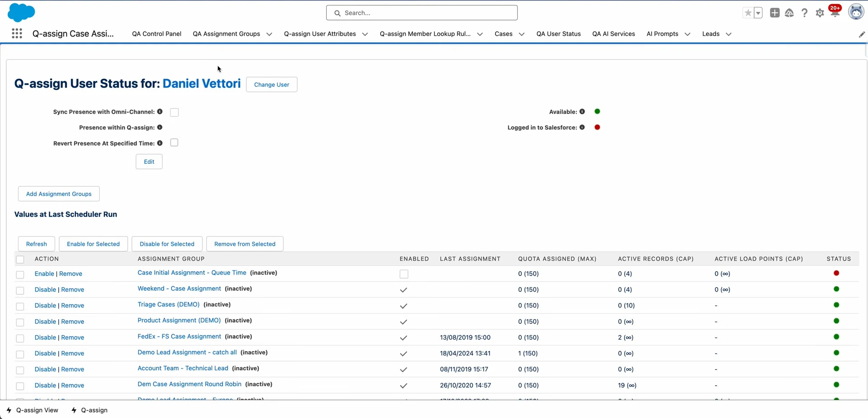The image size is (868, 419).
Task: Open the Trailhead guidance icon
Action: [x=789, y=13]
